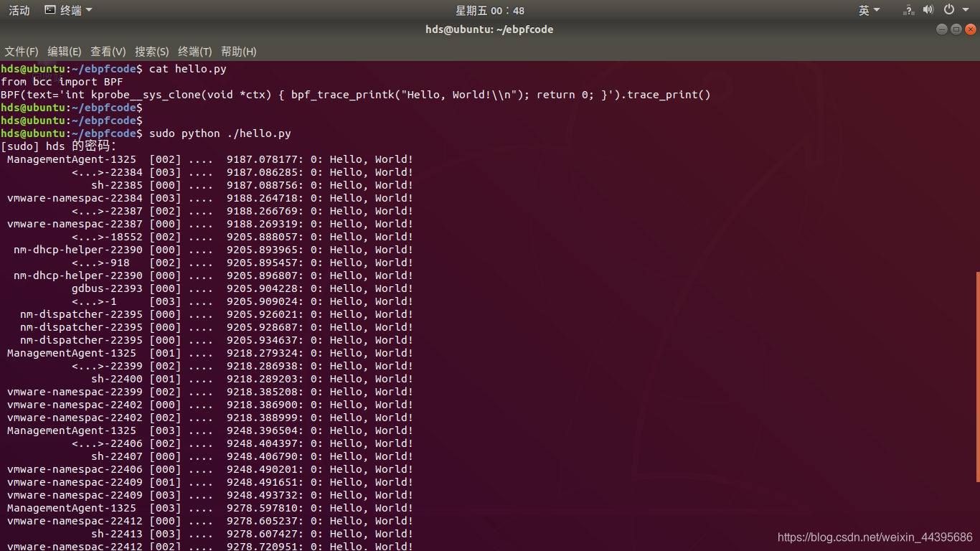Viewport: 980px width, 551px height.
Task: Click the 'sh-22407' trace line
Action: click(x=252, y=456)
